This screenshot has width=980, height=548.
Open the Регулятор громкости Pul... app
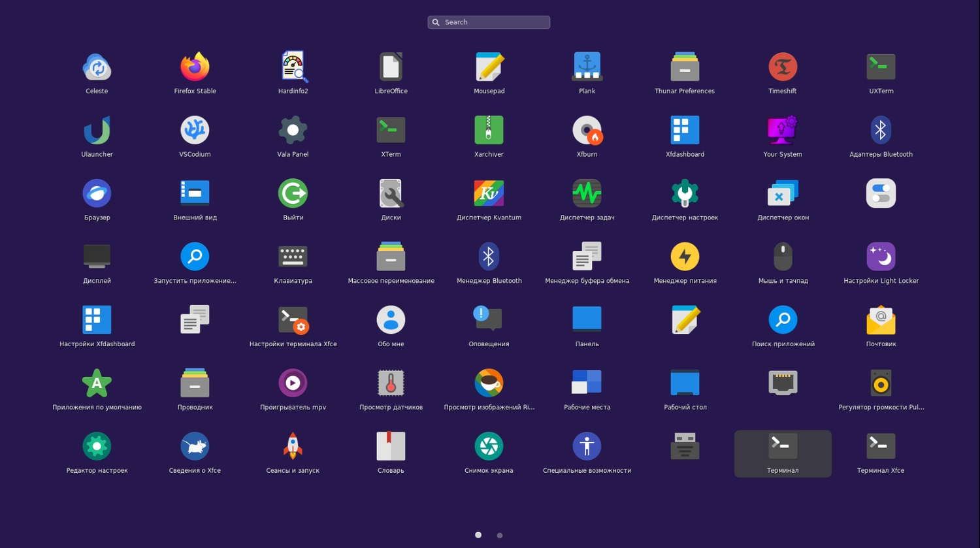tap(881, 383)
